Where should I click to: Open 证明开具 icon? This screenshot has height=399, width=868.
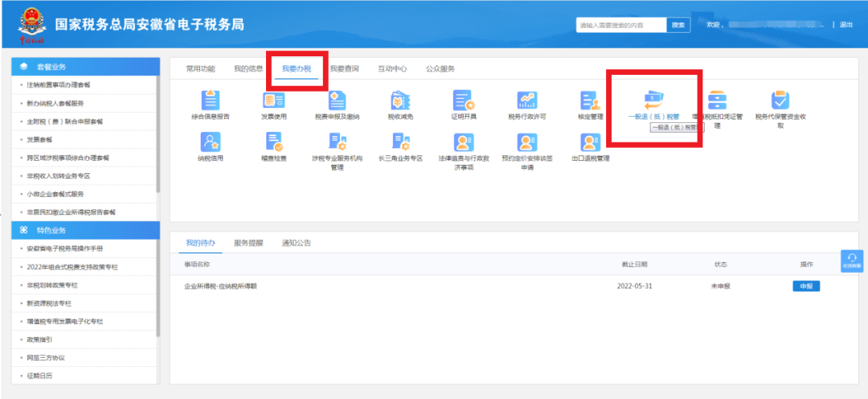coord(464,101)
